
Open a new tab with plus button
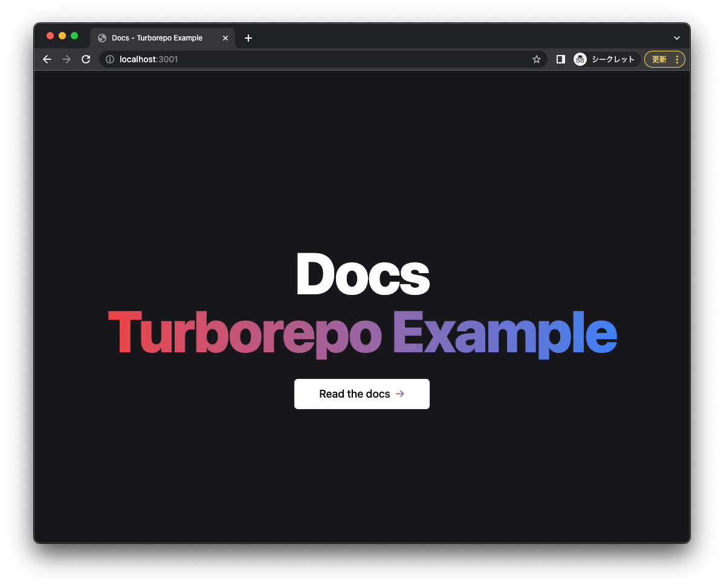[x=248, y=38]
